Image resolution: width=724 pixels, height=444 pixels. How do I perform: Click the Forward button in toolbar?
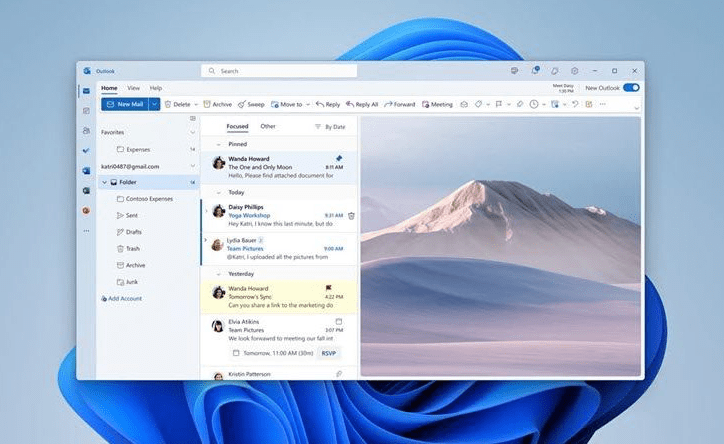[400, 104]
